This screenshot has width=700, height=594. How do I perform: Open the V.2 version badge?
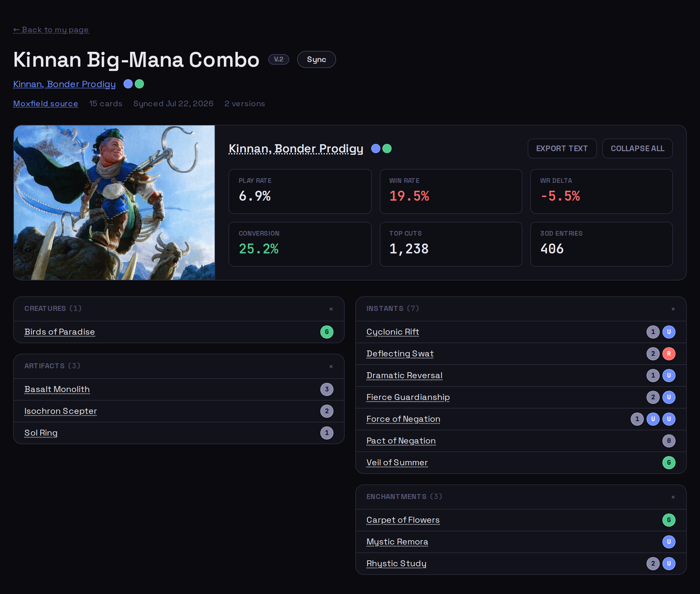[x=279, y=59]
